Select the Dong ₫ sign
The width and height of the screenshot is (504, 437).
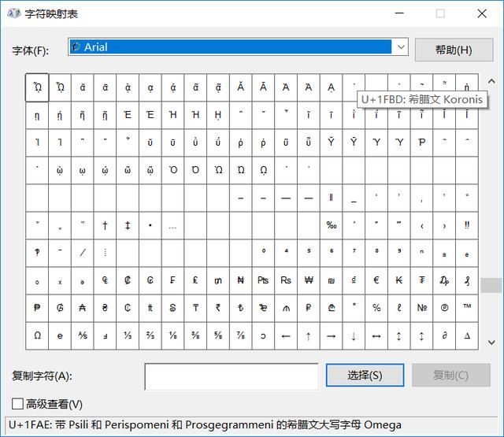pyautogui.click(x=354, y=280)
